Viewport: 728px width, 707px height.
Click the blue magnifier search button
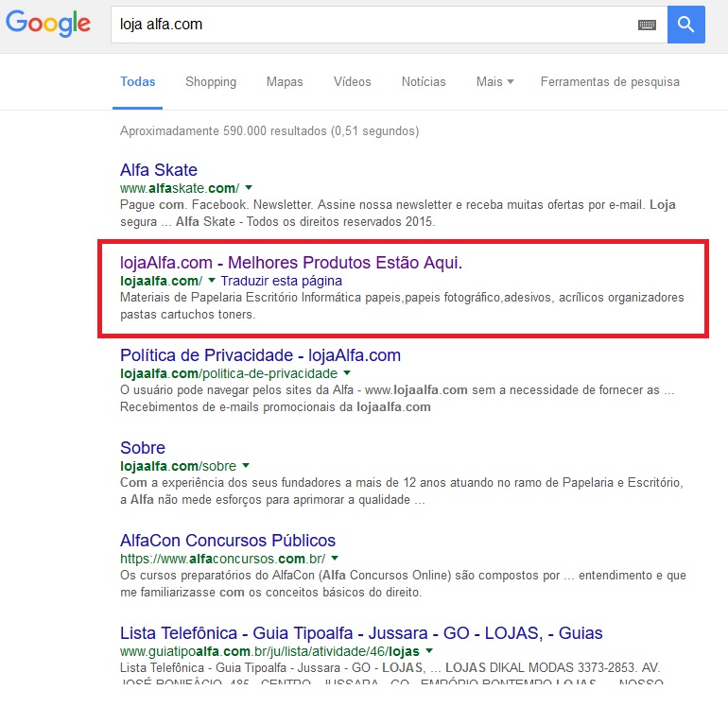pos(685,25)
